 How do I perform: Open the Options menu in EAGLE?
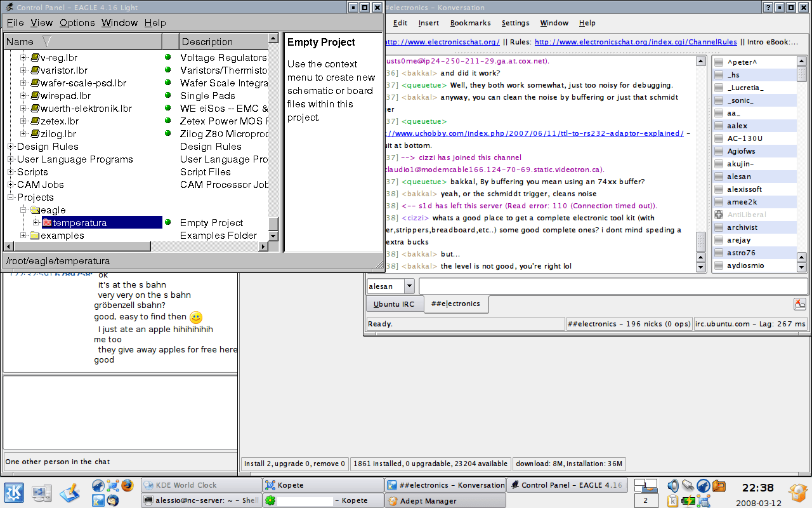click(77, 23)
